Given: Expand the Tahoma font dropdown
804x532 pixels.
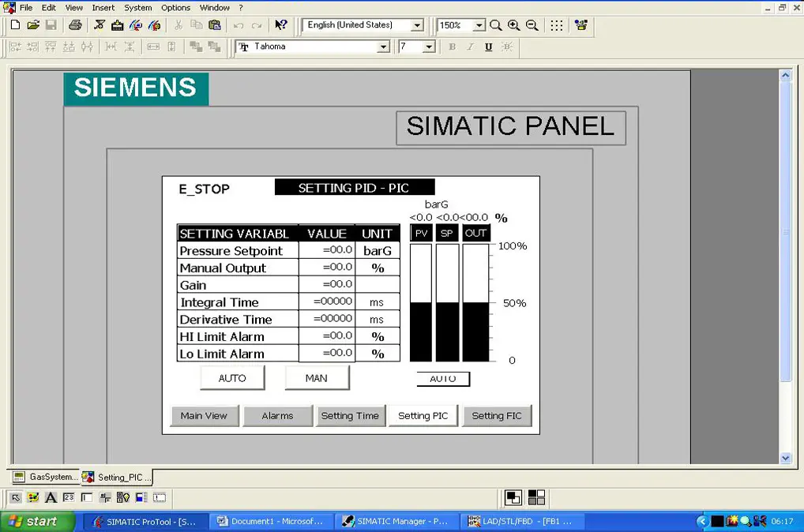Looking at the screenshot, I should click(x=383, y=47).
